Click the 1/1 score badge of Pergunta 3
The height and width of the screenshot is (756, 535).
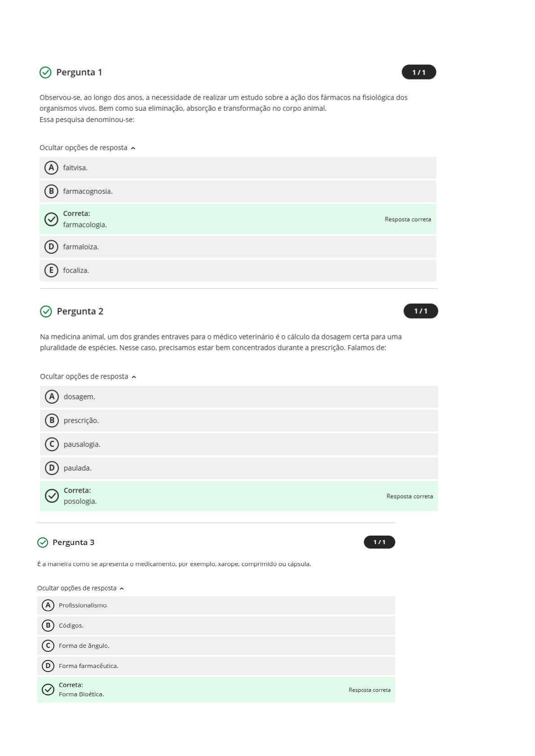point(380,542)
